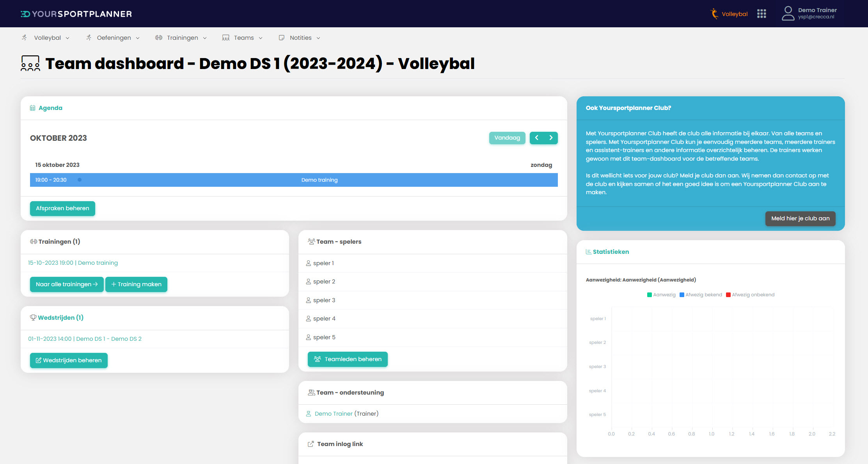This screenshot has width=868, height=464.
Task: Open the Volleybal menu in the navigation bar
Action: 47,38
